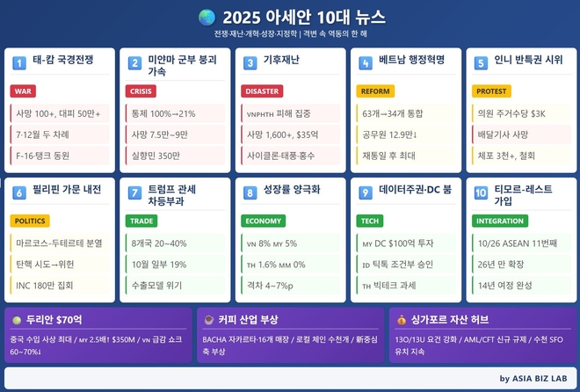Select the red WAR tag
This screenshot has height=392, width=580.
click(x=24, y=91)
